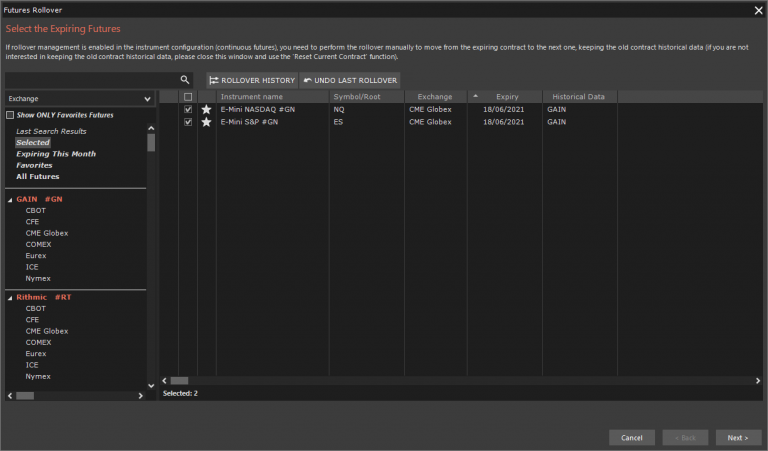768x451 pixels.
Task: Enable Show ONLY Favorites Futures
Action: pos(11,115)
